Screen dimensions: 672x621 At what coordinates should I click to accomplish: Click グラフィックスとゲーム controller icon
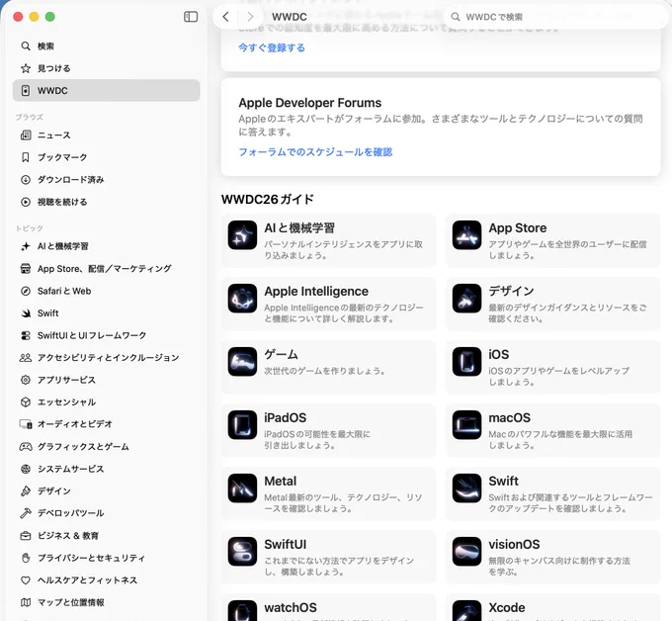click(26, 446)
